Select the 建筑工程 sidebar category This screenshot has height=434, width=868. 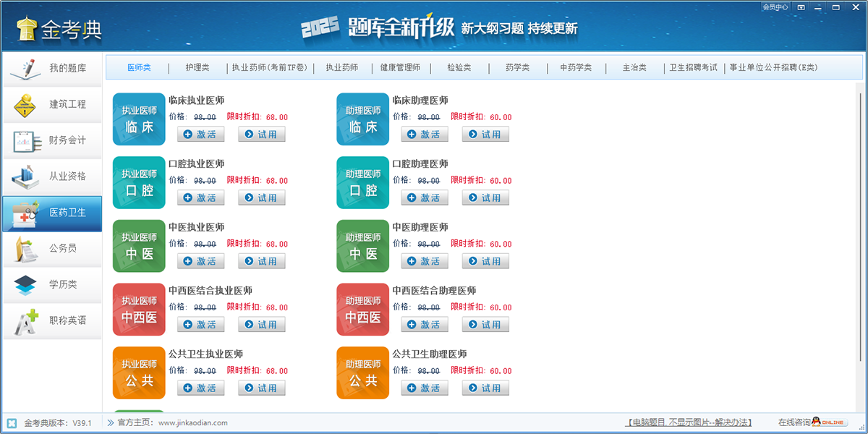click(x=51, y=105)
